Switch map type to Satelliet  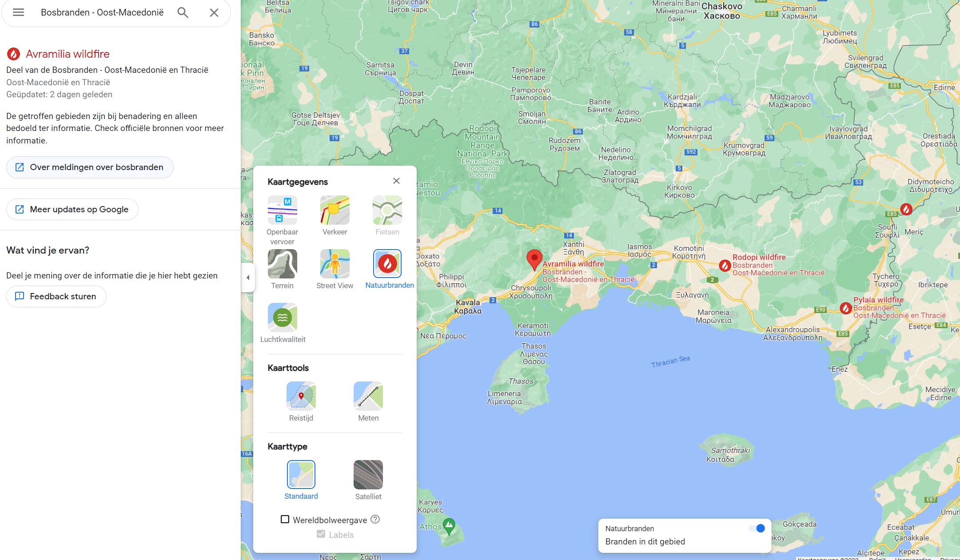point(368,475)
